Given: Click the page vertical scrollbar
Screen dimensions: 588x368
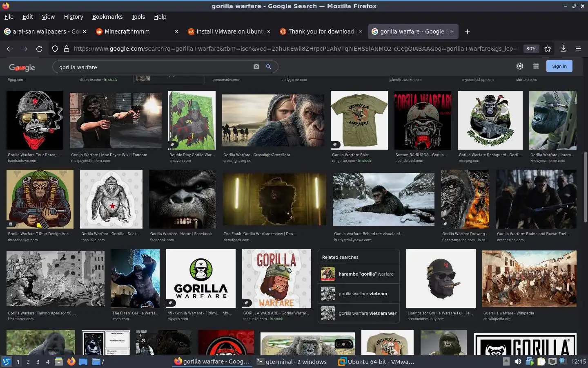Looking at the screenshot, I should pos(586,187).
